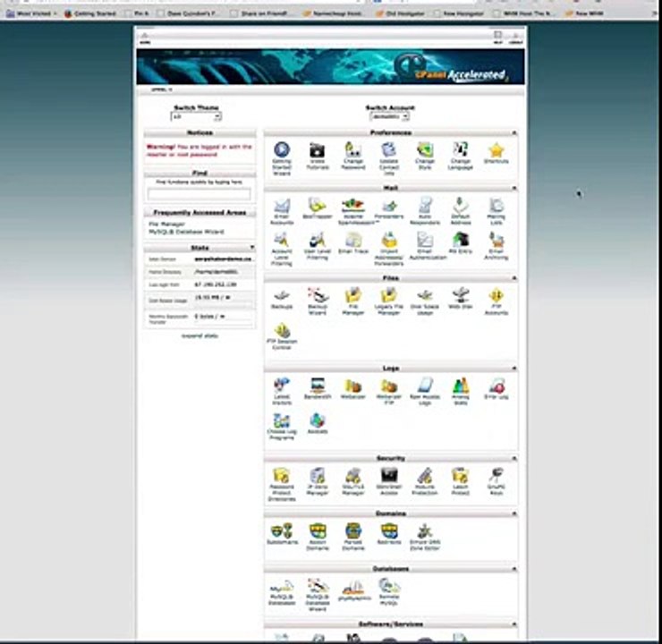Open Apache SpamAssassin

pyautogui.click(x=353, y=205)
